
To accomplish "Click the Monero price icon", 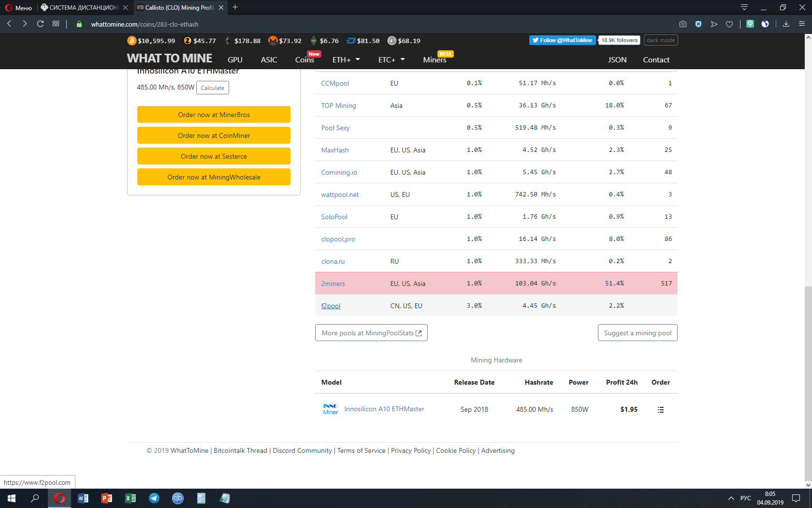I will pyautogui.click(x=273, y=40).
